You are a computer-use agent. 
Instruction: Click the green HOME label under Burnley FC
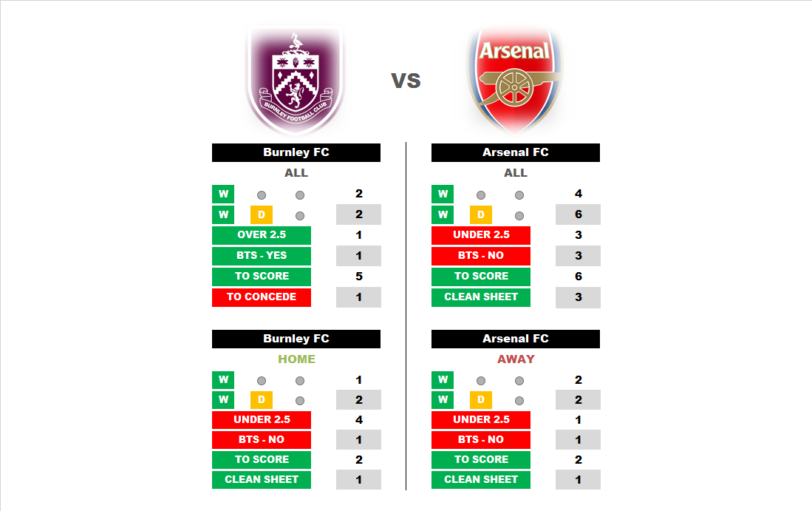pos(296,359)
